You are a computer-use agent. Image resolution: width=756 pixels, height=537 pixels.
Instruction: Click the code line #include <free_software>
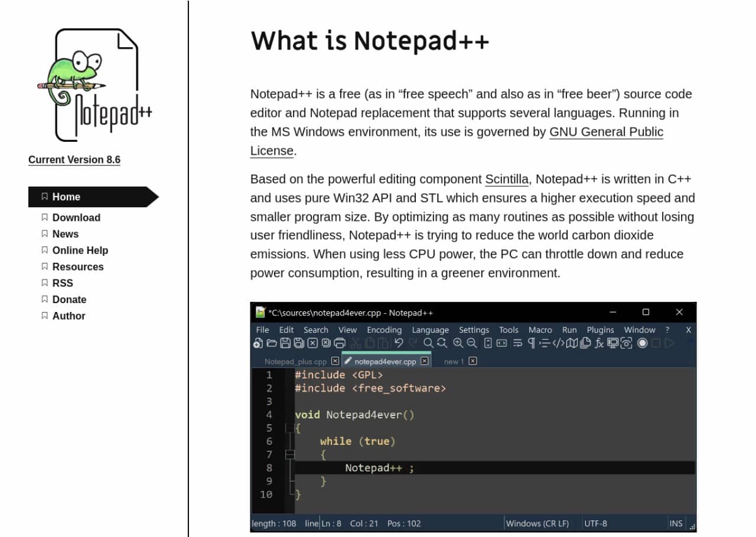pyautogui.click(x=370, y=388)
